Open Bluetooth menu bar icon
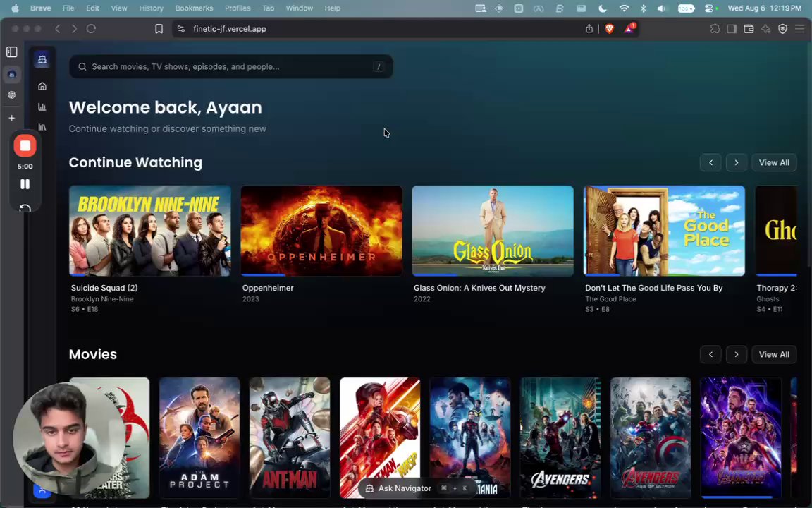The image size is (812, 508). point(643,8)
